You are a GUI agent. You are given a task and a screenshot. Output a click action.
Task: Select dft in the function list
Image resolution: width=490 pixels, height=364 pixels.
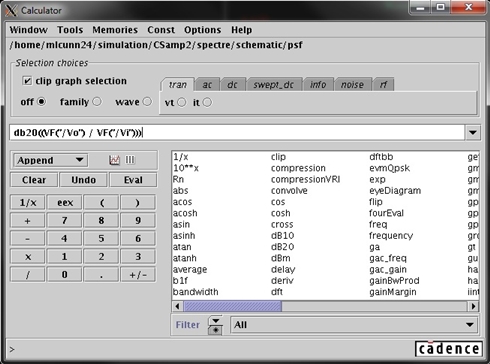[277, 292]
